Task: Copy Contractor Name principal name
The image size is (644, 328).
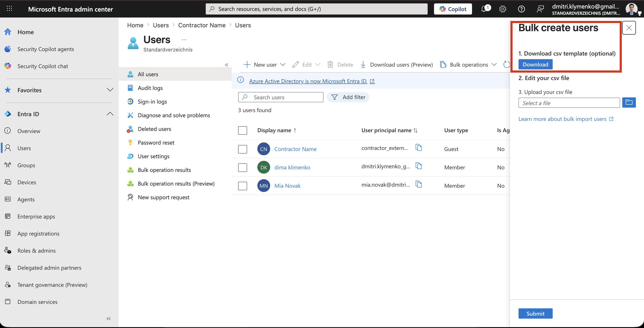Action: (418, 148)
